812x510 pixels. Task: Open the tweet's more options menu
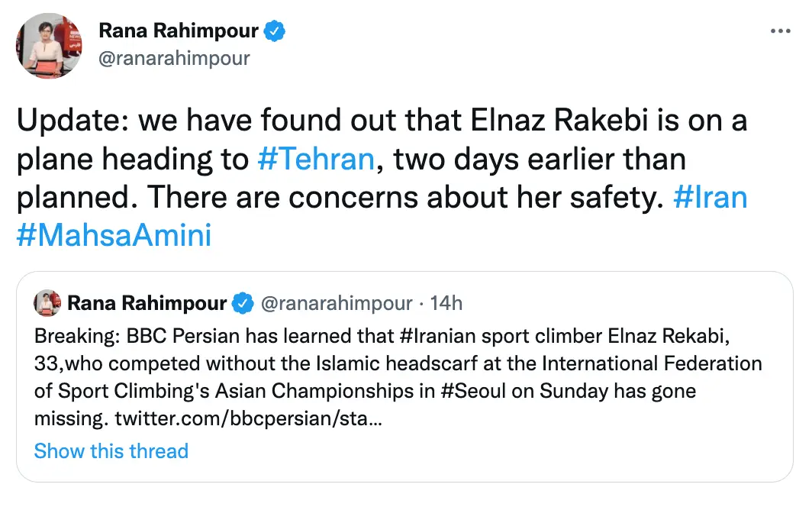tap(781, 31)
